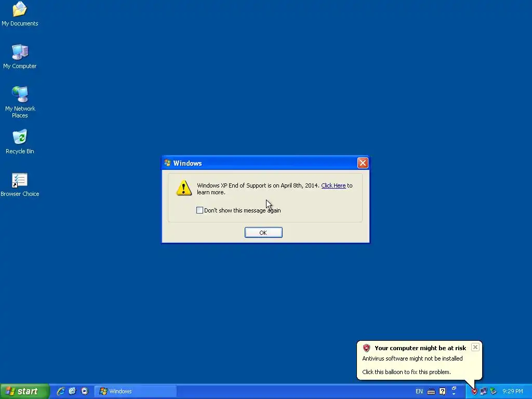Launch Windows Media Player from Quick Launch
The image size is (532, 399).
[x=85, y=391]
